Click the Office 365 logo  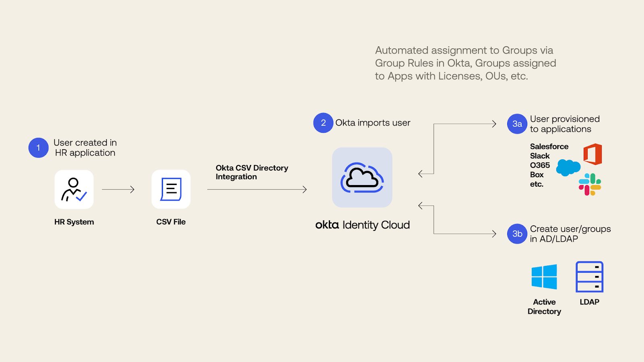click(592, 154)
